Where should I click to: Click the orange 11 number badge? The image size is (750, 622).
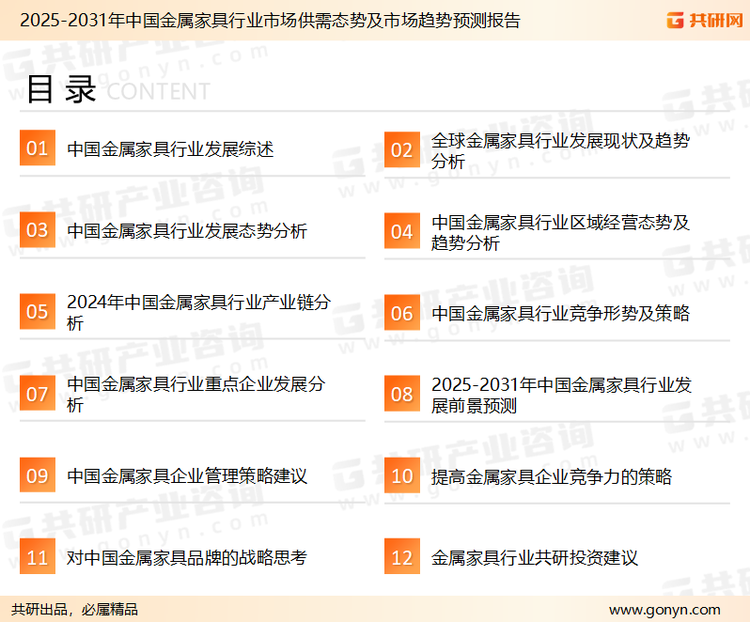[x=37, y=557]
